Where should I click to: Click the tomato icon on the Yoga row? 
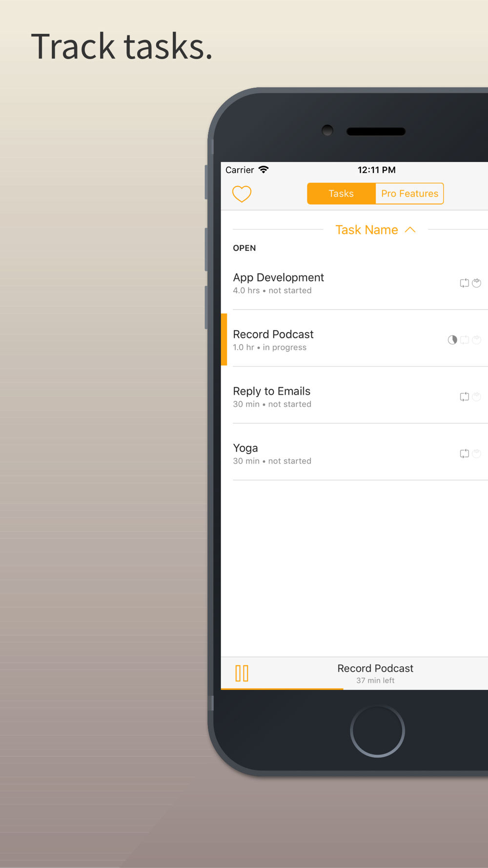pos(477,454)
